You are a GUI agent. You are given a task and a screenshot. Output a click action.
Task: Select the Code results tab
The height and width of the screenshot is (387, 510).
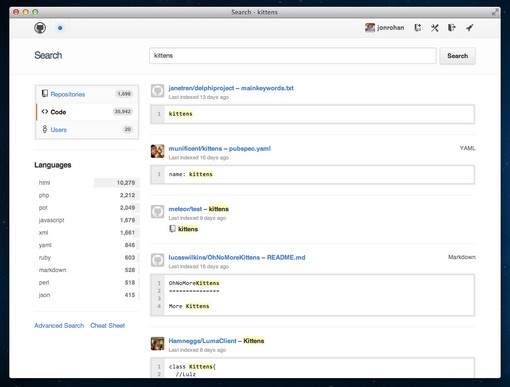(87, 112)
